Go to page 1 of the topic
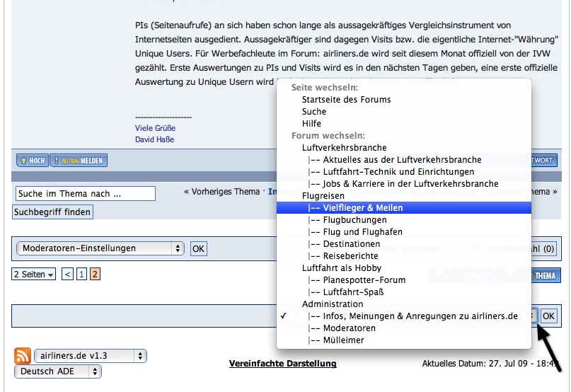Screen dimensions: 571x392 (x=81, y=274)
